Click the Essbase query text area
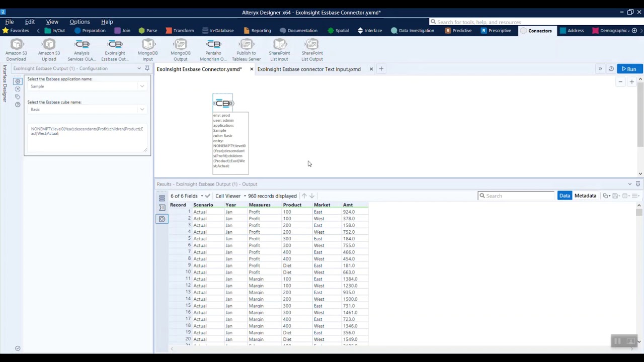This screenshot has width=644, height=362. click(x=88, y=137)
